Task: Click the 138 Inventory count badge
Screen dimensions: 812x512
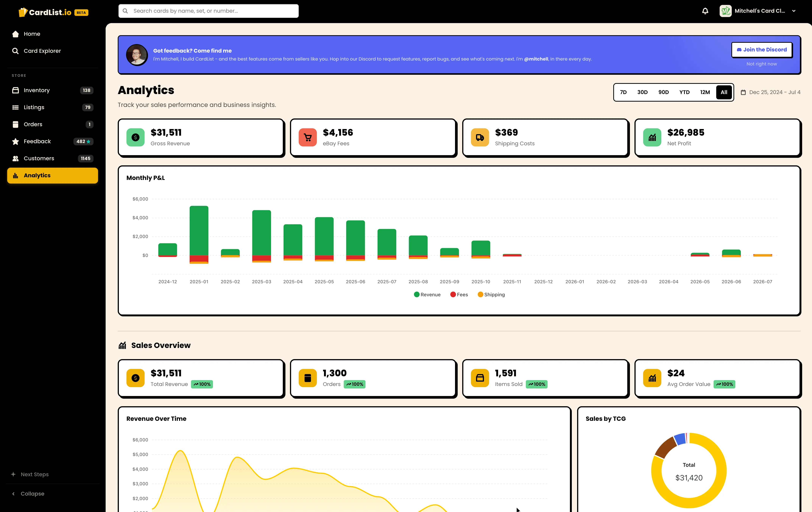Action: coord(87,90)
